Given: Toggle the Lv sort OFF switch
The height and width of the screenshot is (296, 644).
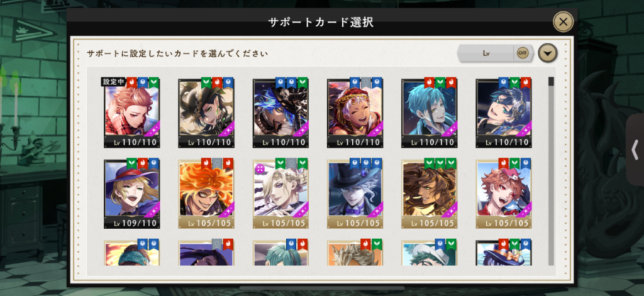Looking at the screenshot, I should coord(523,53).
